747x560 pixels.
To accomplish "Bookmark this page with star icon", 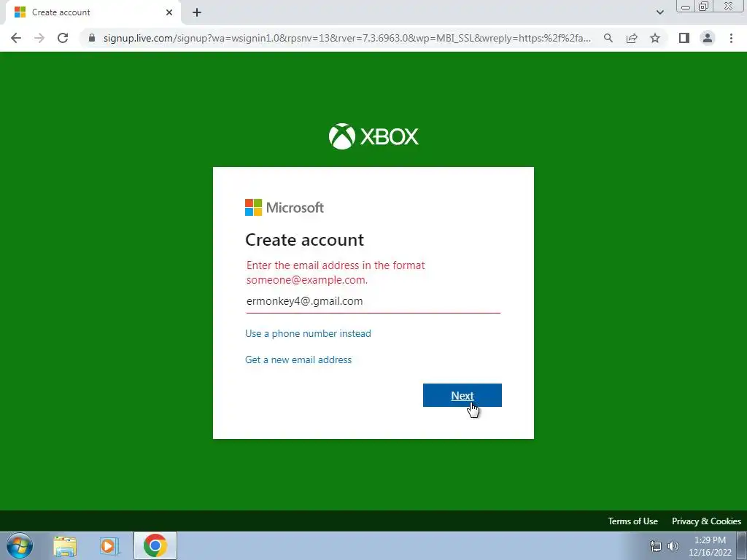I will (x=655, y=38).
